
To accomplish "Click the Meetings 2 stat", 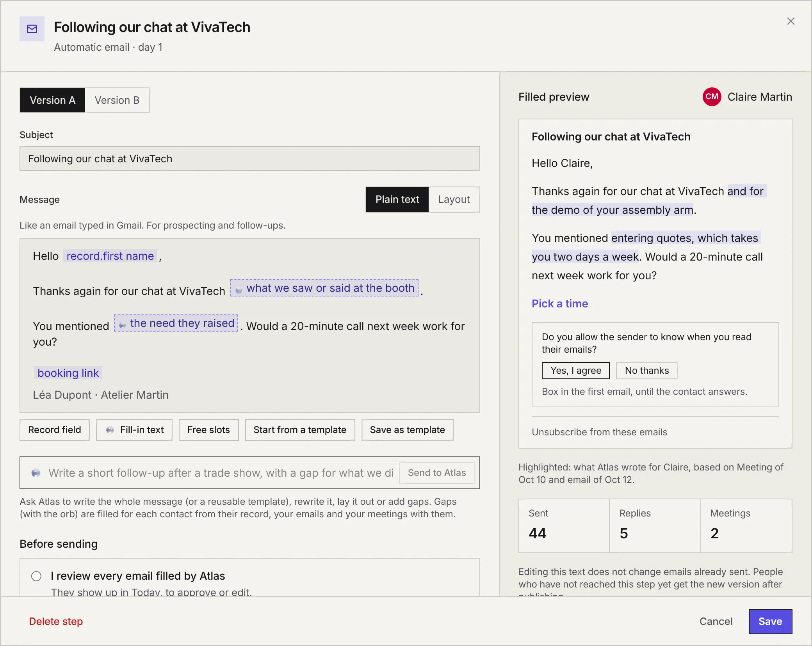I will click(x=746, y=525).
